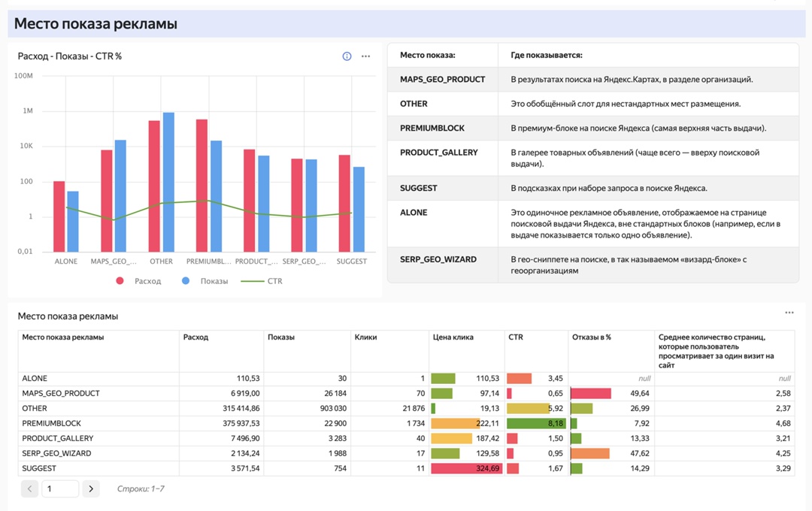Click the Клики column header
This screenshot has width=812, height=511.
[x=365, y=337]
